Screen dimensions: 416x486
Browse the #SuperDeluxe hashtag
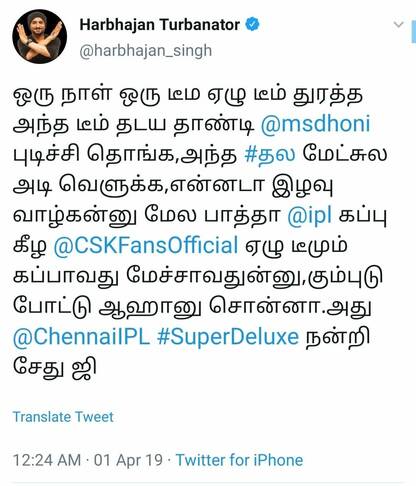tap(228, 337)
